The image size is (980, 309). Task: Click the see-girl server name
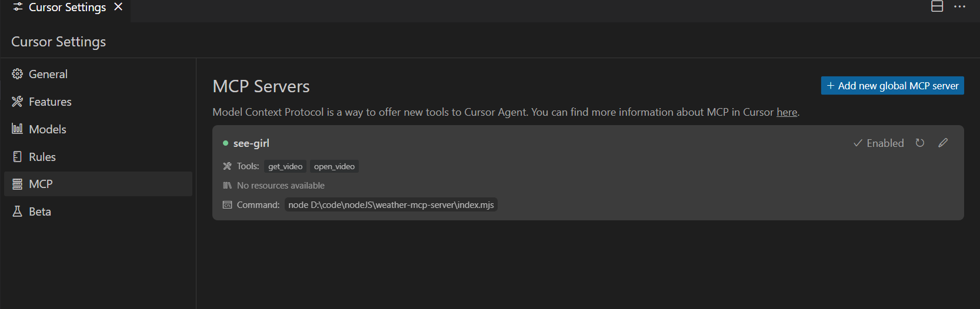pos(251,143)
